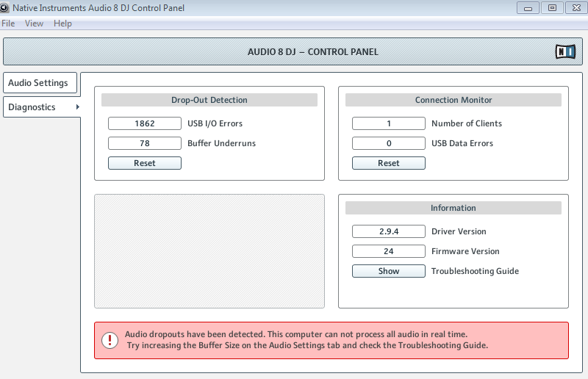Screen dimensions: 588x379
Task: Click the Troubleshooting Guide label
Action: [x=475, y=271]
